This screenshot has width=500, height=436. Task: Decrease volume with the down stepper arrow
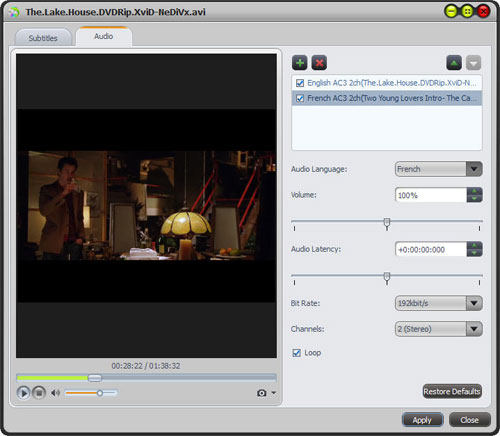pos(474,199)
